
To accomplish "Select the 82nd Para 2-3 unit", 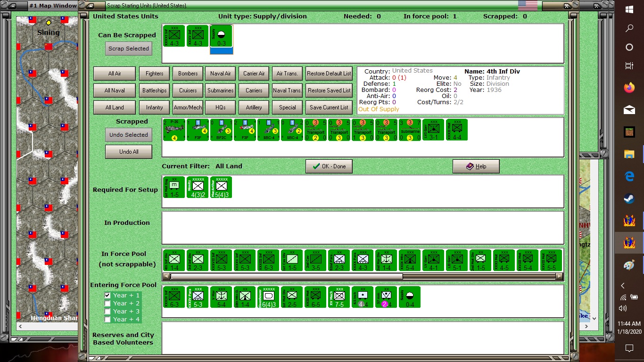I will (x=339, y=260).
